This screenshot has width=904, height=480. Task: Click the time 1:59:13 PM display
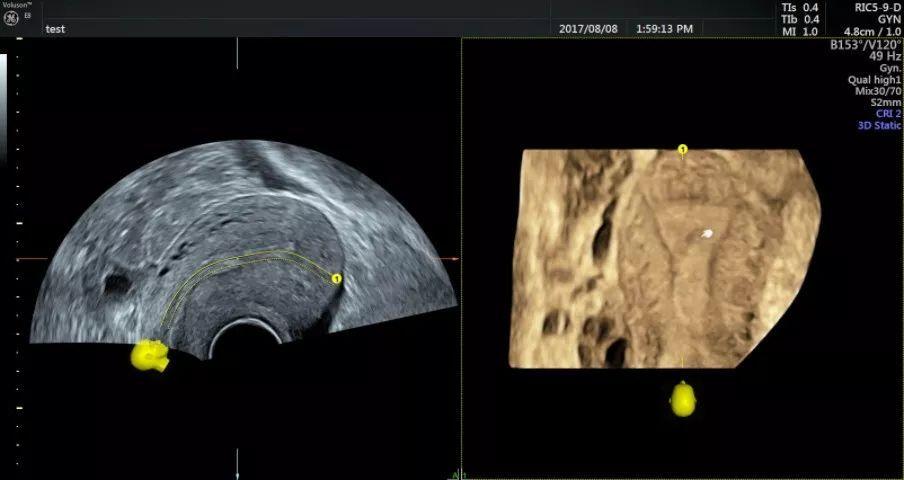coord(664,29)
